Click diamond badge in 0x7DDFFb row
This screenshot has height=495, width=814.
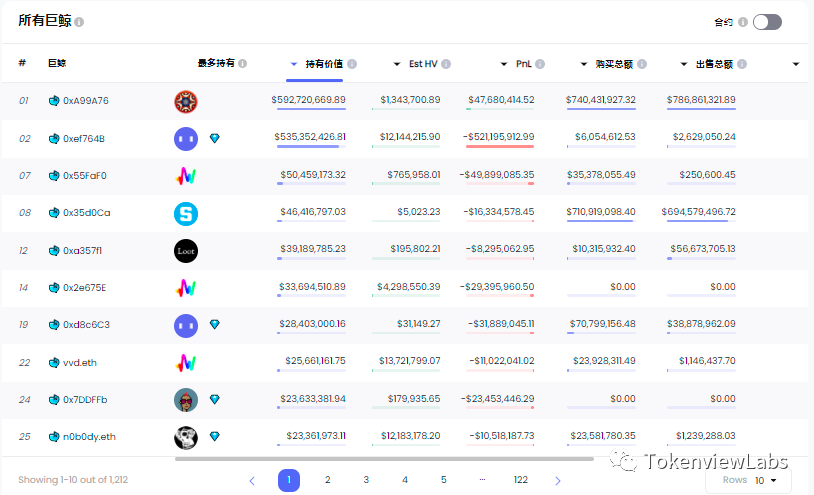pos(214,399)
